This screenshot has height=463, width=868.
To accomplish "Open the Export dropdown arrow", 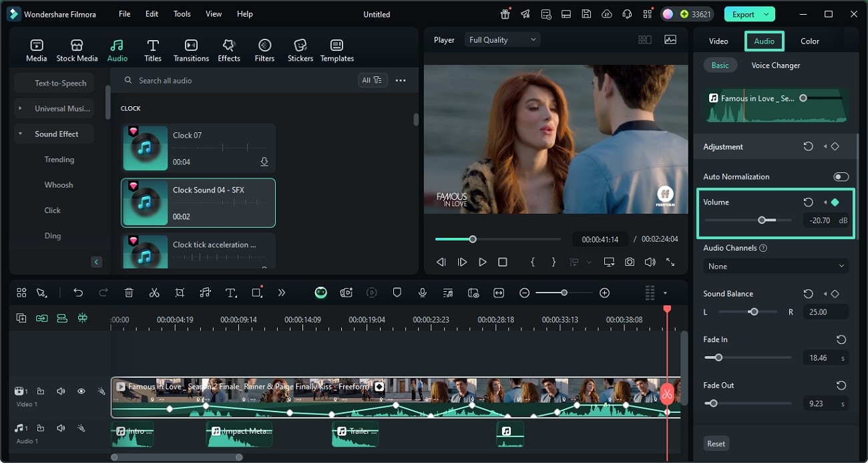I will (767, 14).
